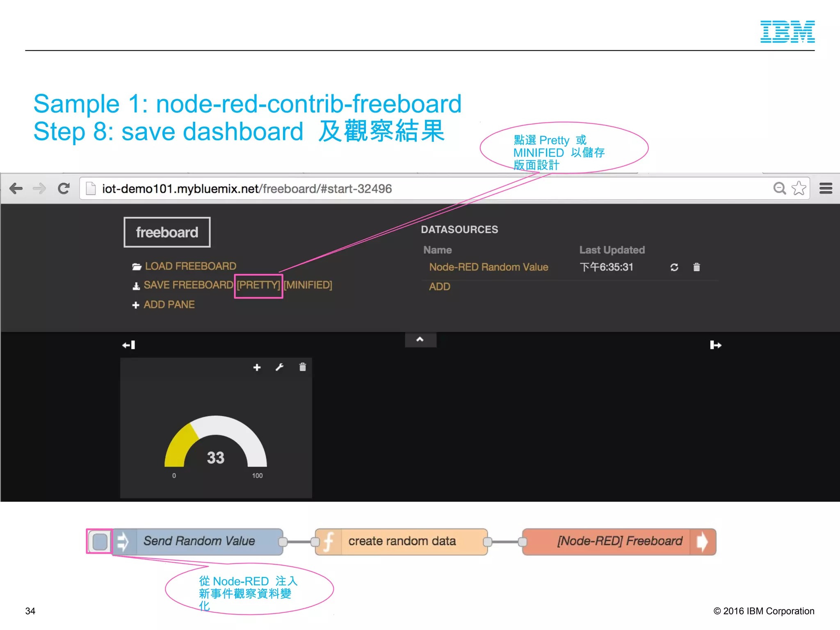
Task: Click the SAVE FREEBOARD download icon
Action: pos(136,286)
